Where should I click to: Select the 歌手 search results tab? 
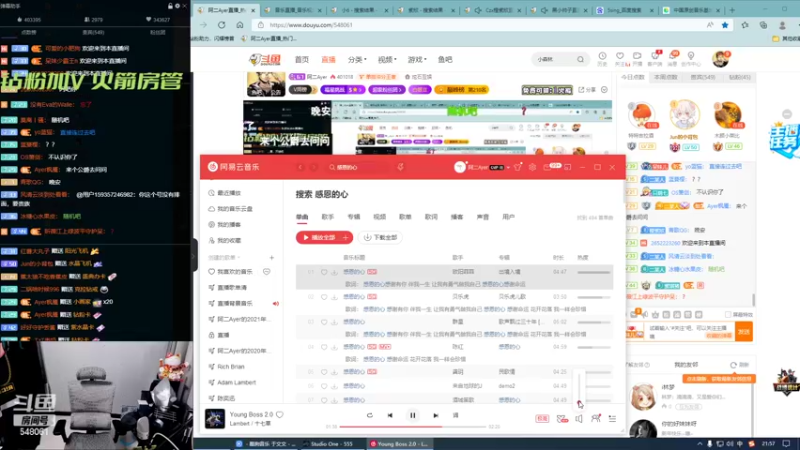tap(328, 217)
